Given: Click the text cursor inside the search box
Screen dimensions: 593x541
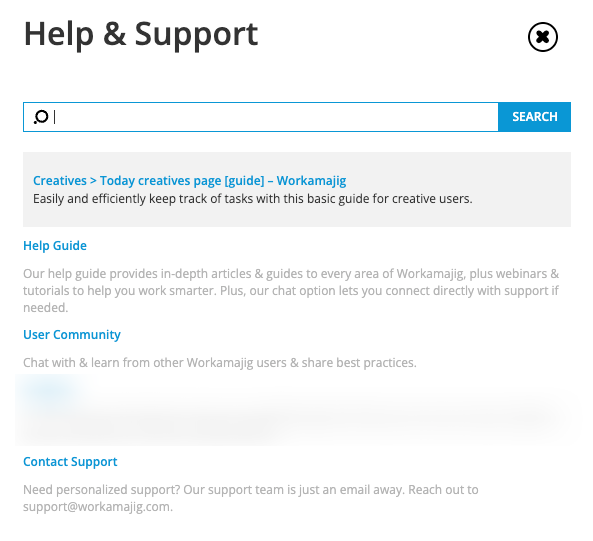Looking at the screenshot, I should 55,117.
